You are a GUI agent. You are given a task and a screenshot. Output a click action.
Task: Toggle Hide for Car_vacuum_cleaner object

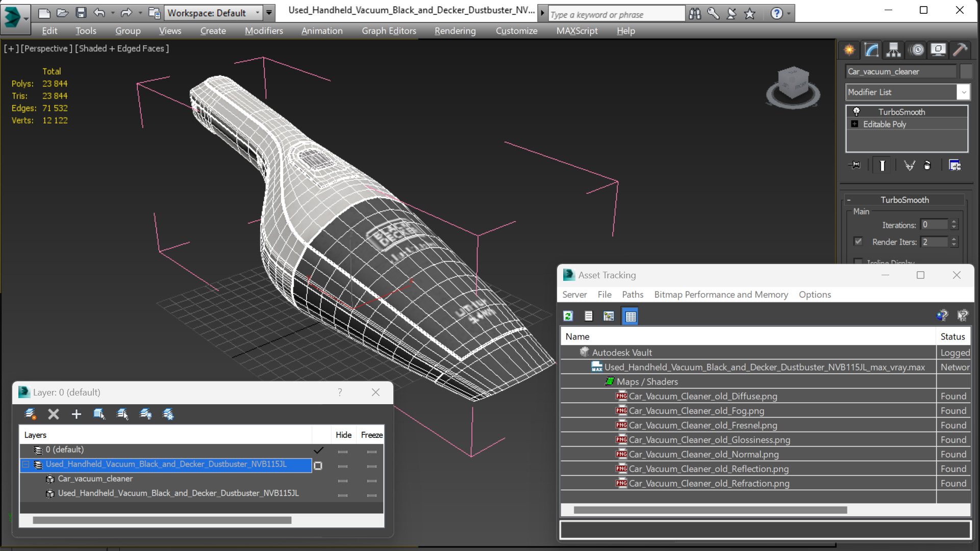tap(343, 481)
